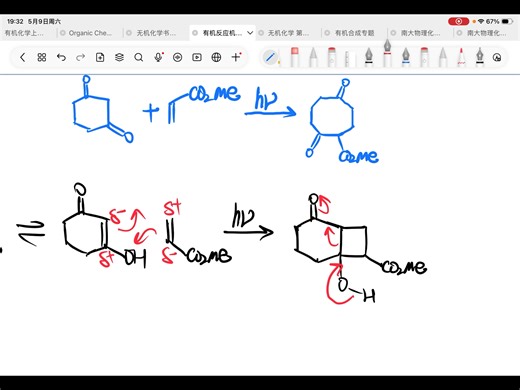
Task: Open the presentation play icon
Action: pyautogui.click(x=197, y=57)
